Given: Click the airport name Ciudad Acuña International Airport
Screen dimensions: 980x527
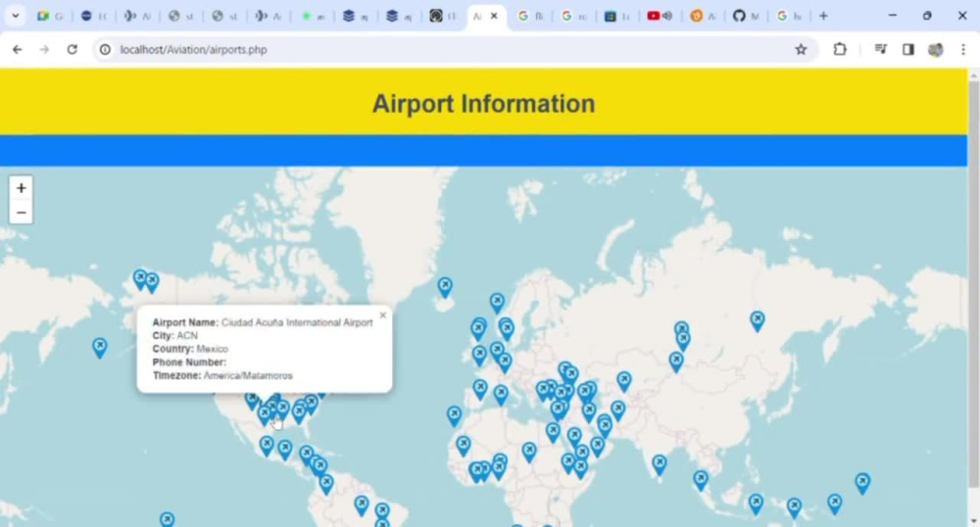Looking at the screenshot, I should click(x=297, y=322).
